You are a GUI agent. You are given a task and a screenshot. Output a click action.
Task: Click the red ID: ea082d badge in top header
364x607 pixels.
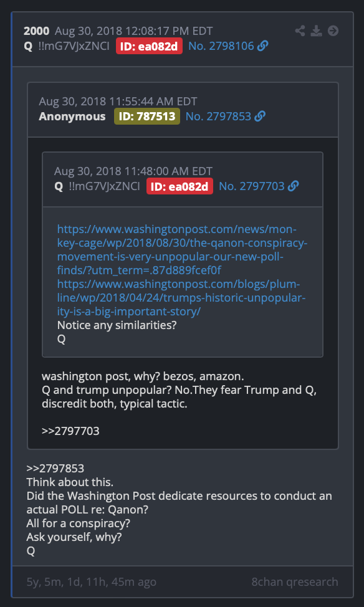click(x=149, y=47)
